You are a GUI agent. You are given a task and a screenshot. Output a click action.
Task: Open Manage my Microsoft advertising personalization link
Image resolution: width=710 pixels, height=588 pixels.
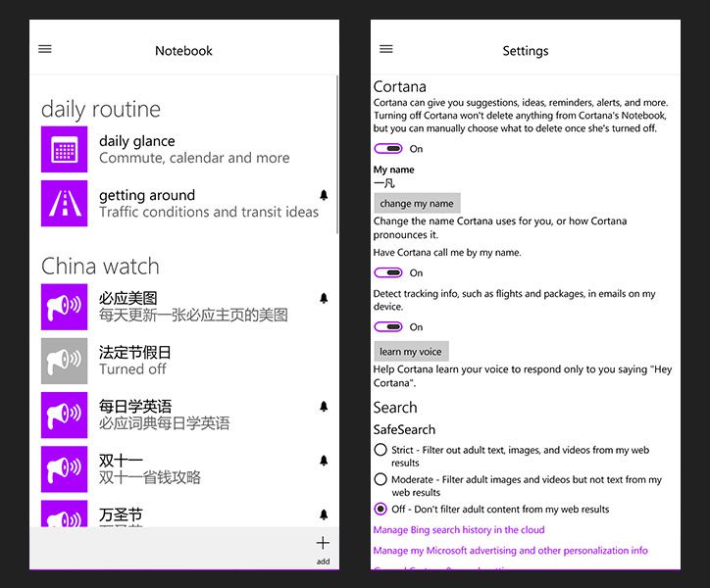pyautogui.click(x=510, y=551)
